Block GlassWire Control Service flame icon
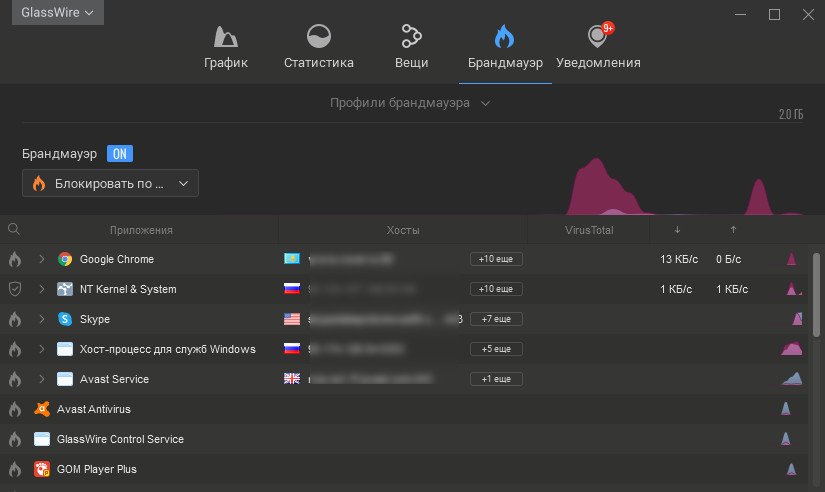 pyautogui.click(x=15, y=439)
